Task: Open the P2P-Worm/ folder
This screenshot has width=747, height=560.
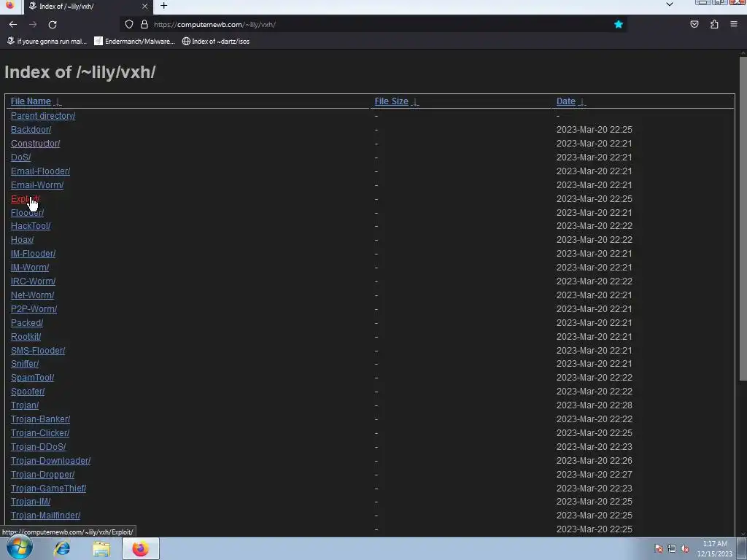Action: click(34, 309)
